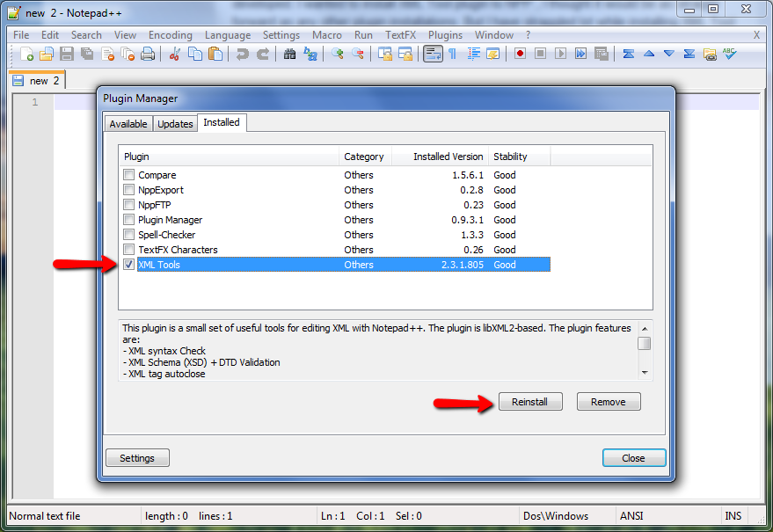Open plugin manager Settings button
Screen dimensions: 773x532
click(x=137, y=458)
